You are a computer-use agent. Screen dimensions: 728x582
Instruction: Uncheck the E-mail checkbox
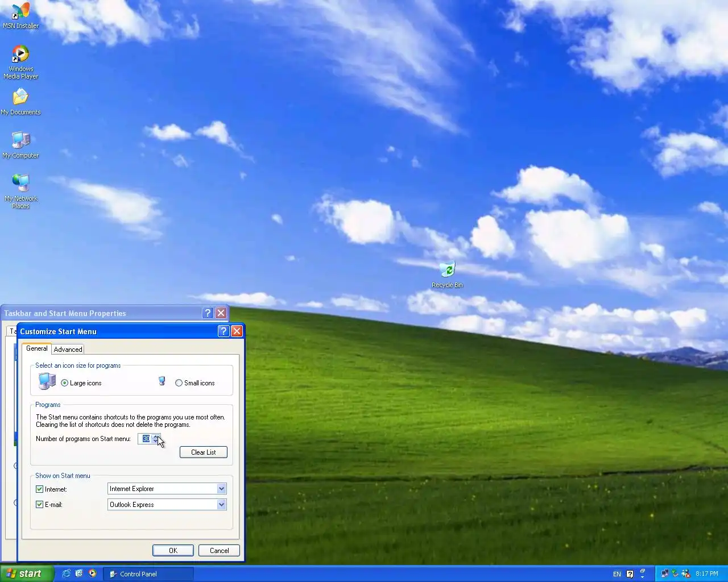tap(39, 504)
